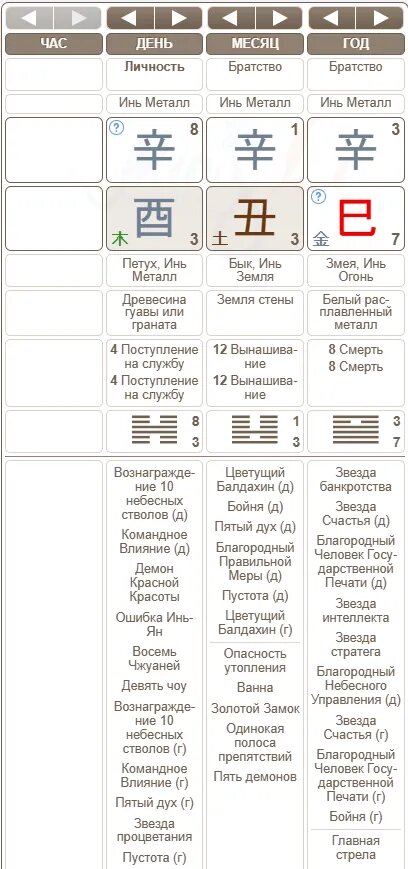Screen dimensions: 408x869
Task: Click Восемь Чжуаней star
Action: click(x=154, y=658)
